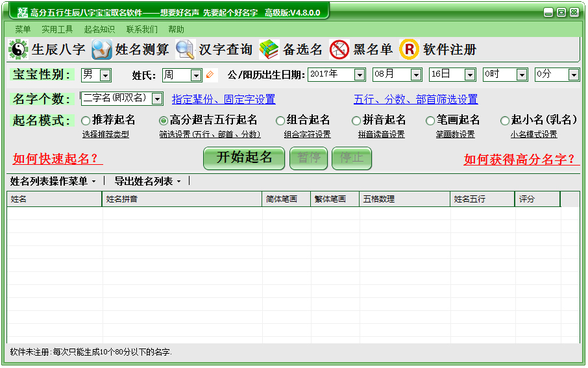Click the 开始起名 button
The width and height of the screenshot is (588, 368).
click(244, 158)
